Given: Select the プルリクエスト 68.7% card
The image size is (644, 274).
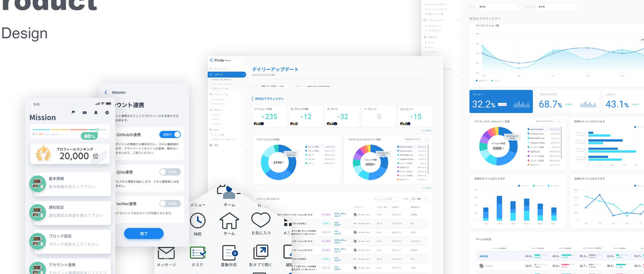Looking at the screenshot, I should pos(568,101).
